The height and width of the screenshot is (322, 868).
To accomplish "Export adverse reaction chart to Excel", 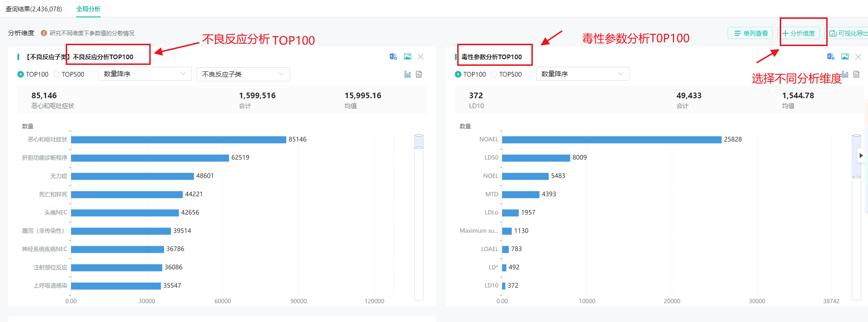I will (x=393, y=57).
